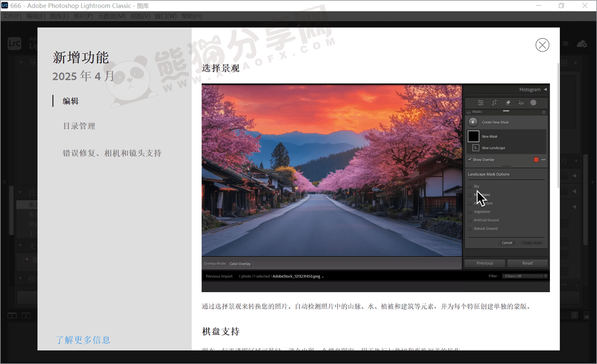Image resolution: width=597 pixels, height=364 pixels.
Task: Switch to 目录管理 section in the dialog
Action: click(x=79, y=126)
